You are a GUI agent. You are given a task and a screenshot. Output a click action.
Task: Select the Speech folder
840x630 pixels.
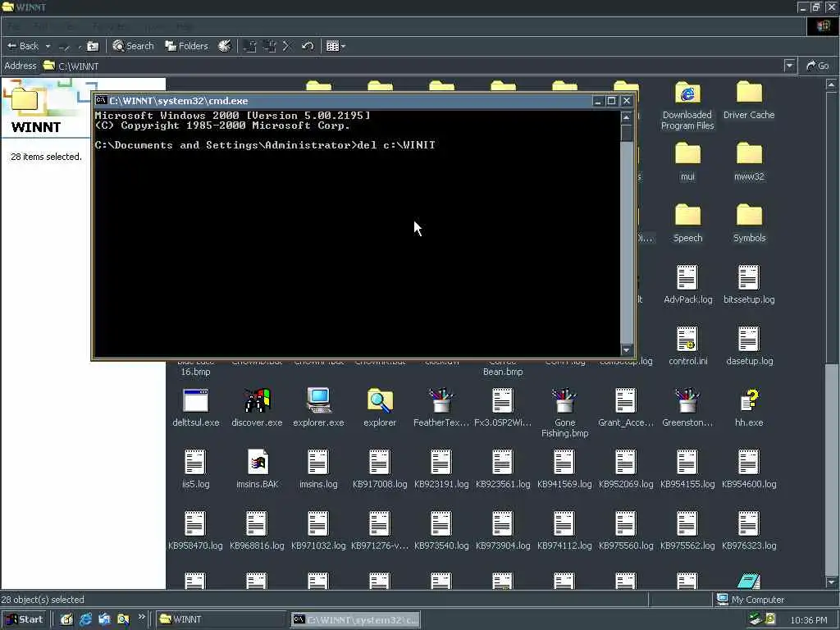coord(687,223)
